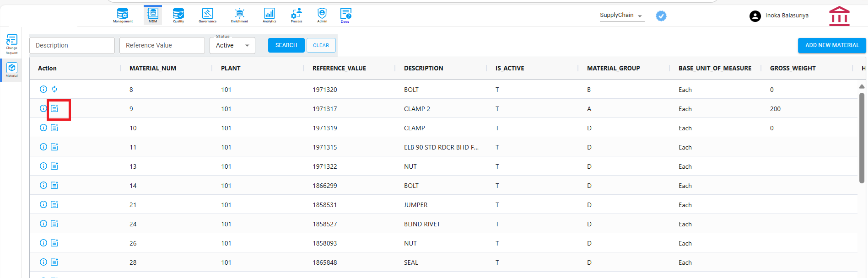The height and width of the screenshot is (278, 868).
Task: Click the CLEAR button
Action: point(321,45)
